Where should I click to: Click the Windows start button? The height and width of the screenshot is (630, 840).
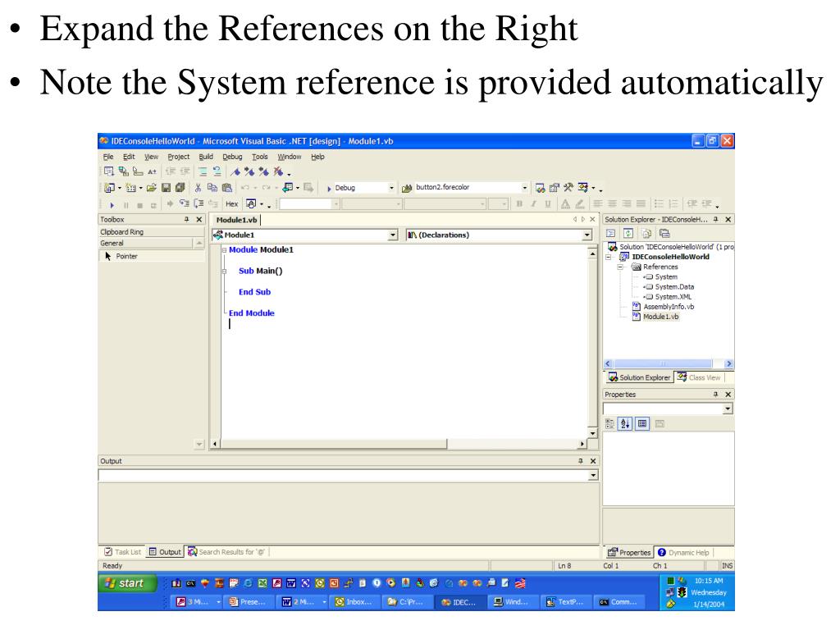tap(129, 583)
